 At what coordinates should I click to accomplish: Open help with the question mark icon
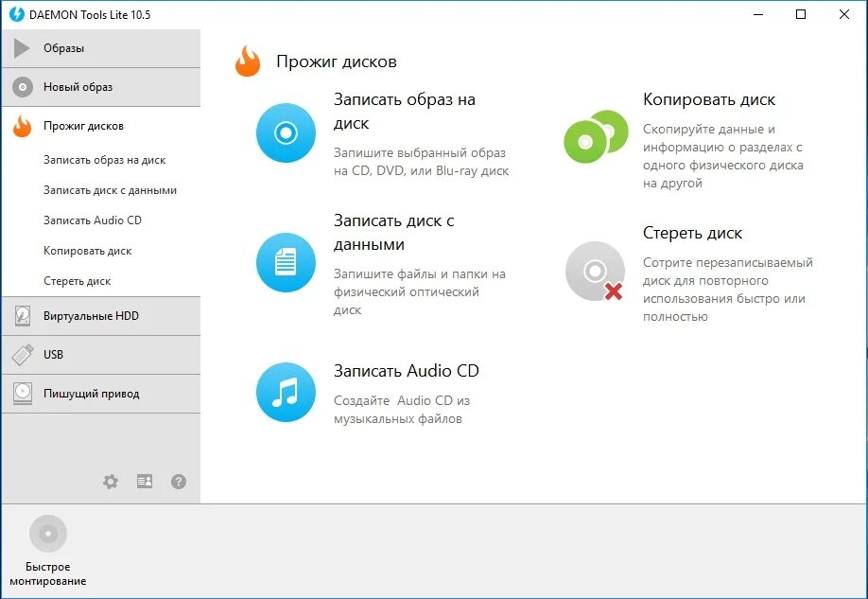click(179, 482)
